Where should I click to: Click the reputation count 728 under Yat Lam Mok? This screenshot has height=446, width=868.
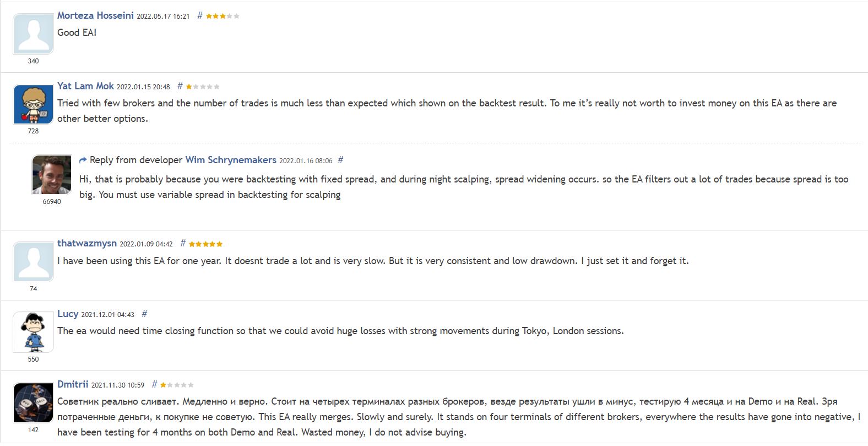pos(32,131)
